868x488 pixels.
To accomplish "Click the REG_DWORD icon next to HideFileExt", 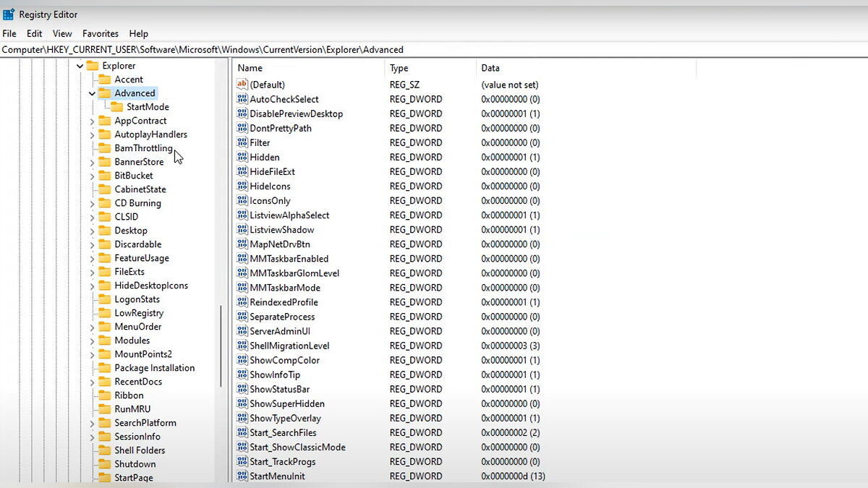I will pos(242,171).
